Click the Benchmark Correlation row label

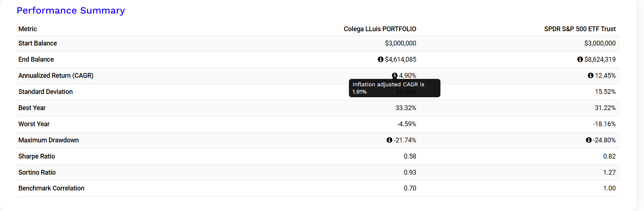click(x=51, y=188)
